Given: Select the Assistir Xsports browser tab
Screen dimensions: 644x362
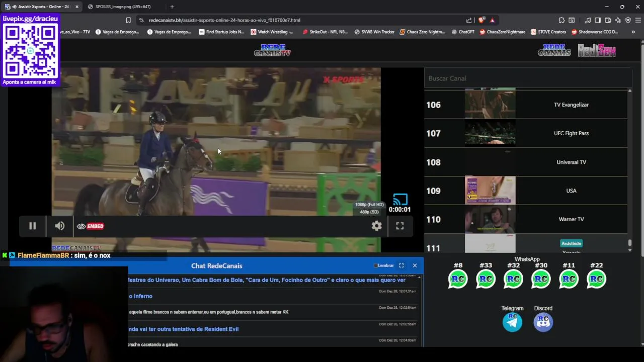Looking at the screenshot, I should (40, 7).
